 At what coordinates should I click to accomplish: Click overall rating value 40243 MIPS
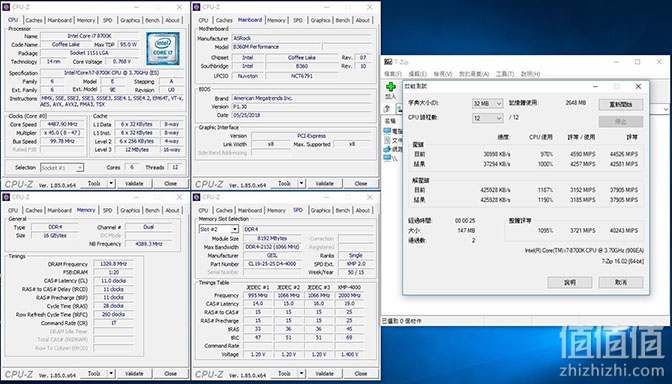pos(624,231)
